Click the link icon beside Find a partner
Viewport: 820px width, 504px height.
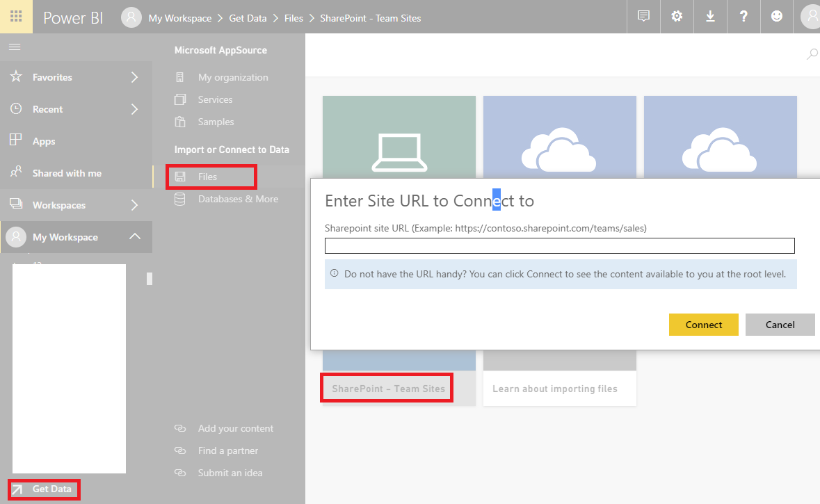click(x=180, y=450)
